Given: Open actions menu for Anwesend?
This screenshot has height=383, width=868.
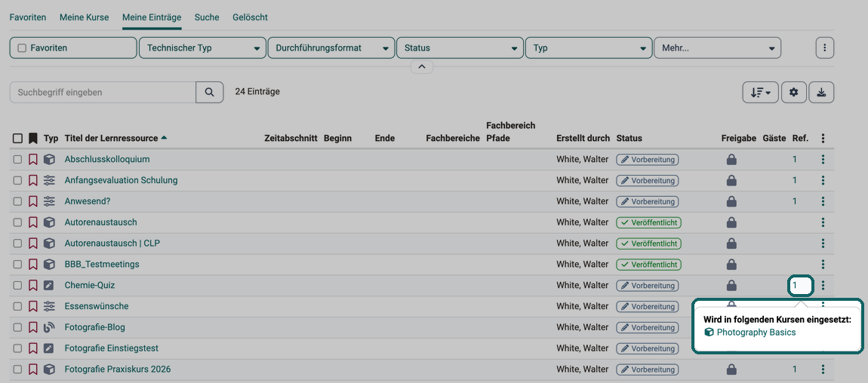Looking at the screenshot, I should point(823,202).
